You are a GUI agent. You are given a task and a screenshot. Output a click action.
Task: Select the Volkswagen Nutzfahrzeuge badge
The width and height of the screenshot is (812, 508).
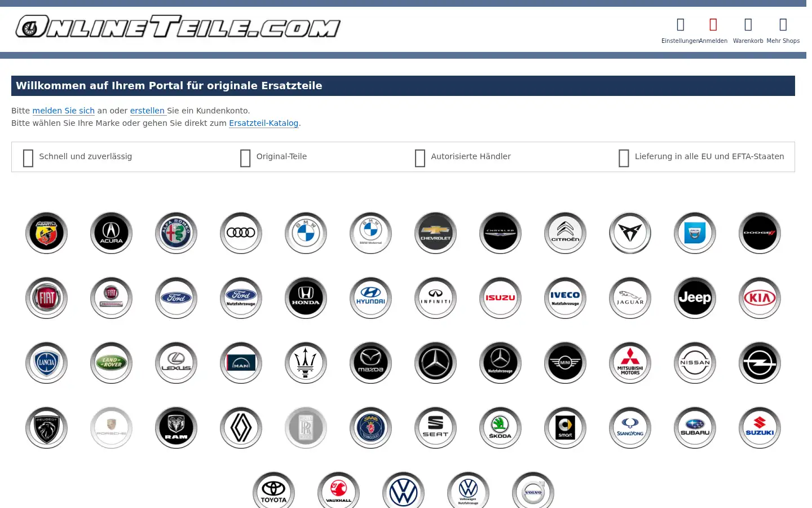[x=468, y=490]
